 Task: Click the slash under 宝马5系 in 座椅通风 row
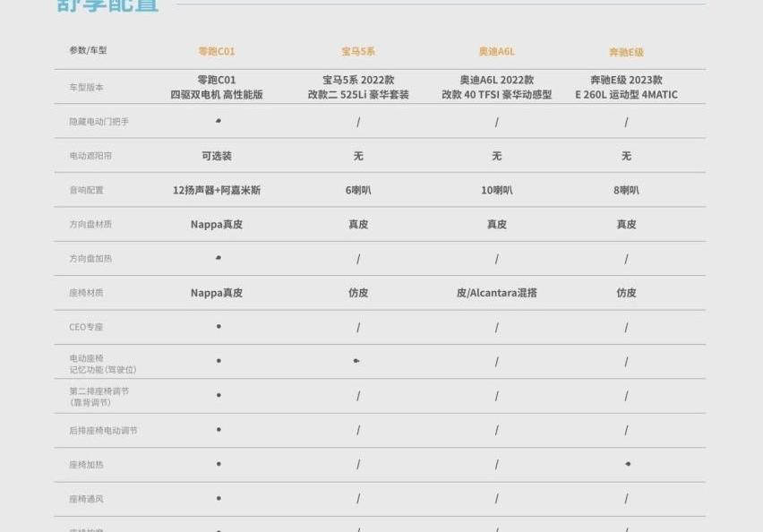(358, 499)
